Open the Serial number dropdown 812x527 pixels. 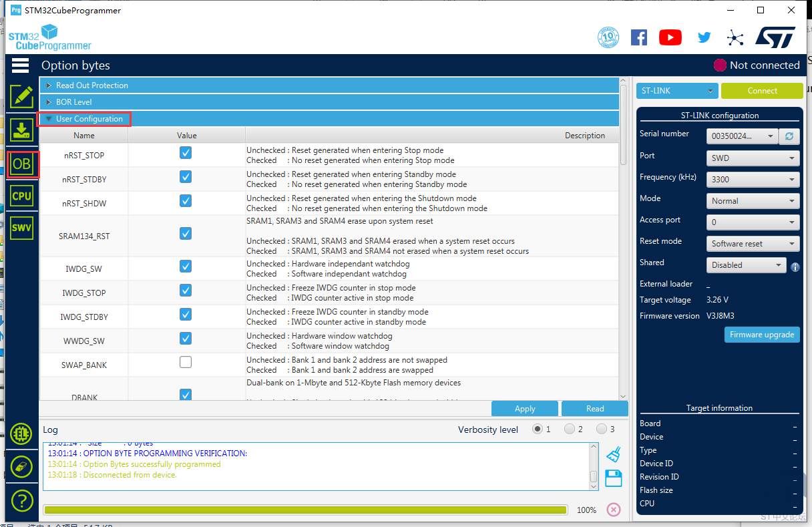pyautogui.click(x=743, y=136)
